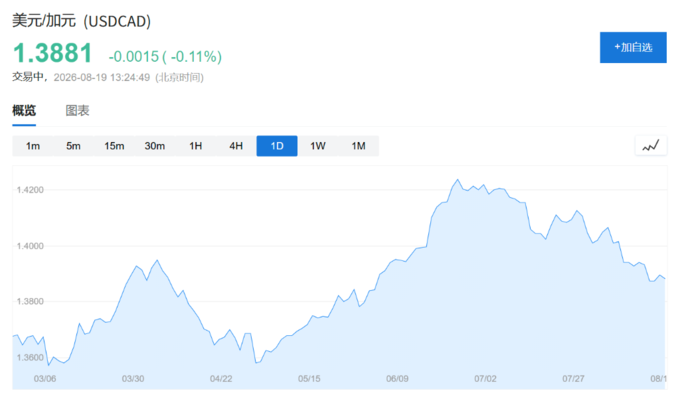The width and height of the screenshot is (680, 395).
Task: Select the 4H timeframe
Action: click(236, 146)
